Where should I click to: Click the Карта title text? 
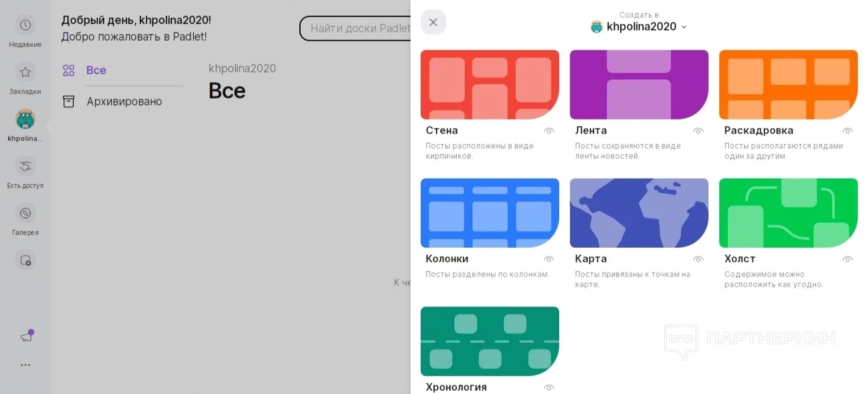click(591, 259)
